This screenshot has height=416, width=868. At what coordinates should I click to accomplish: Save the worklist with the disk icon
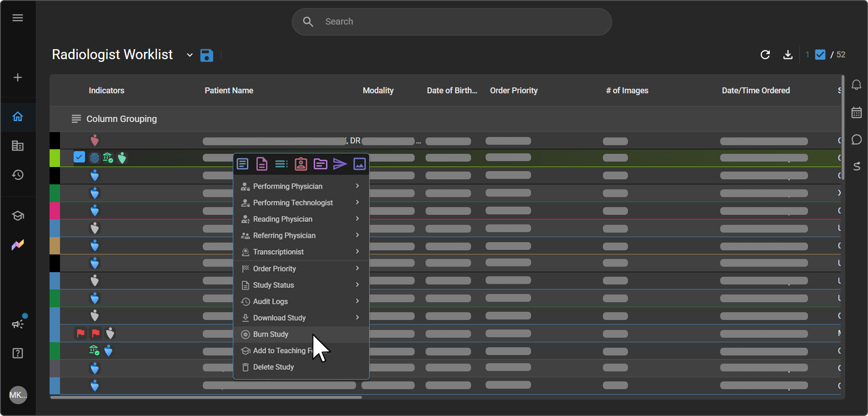(x=206, y=55)
